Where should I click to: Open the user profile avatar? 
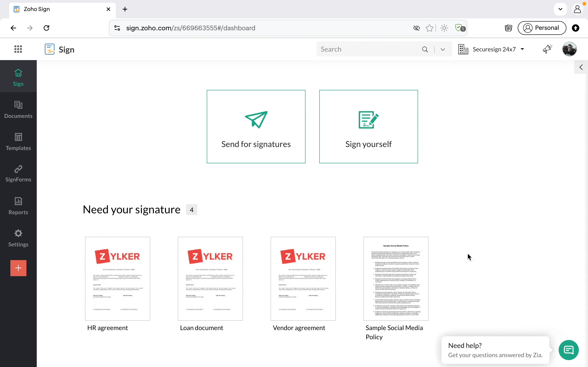(x=569, y=49)
